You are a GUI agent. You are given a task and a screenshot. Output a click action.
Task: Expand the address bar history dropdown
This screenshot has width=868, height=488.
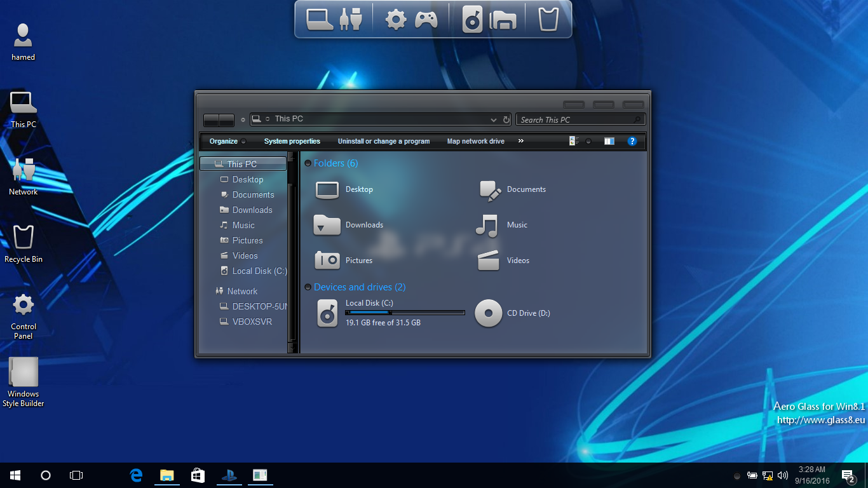[494, 119]
